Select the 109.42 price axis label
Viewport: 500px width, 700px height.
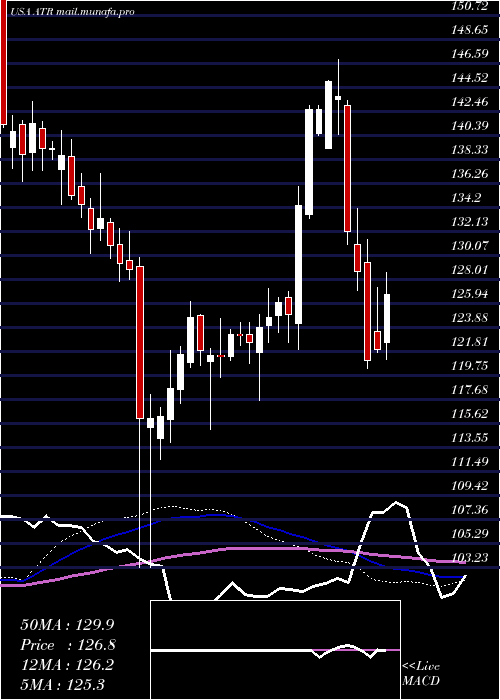tap(470, 486)
